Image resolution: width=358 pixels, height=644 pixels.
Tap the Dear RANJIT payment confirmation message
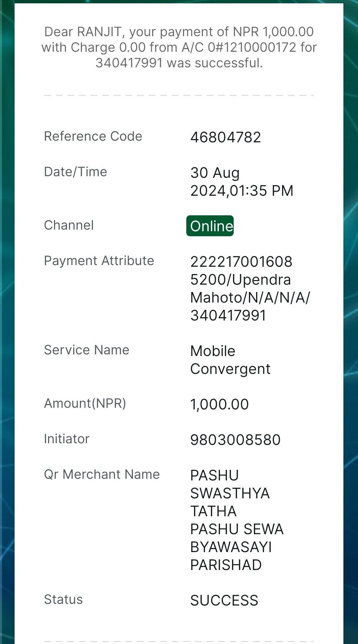(x=179, y=47)
